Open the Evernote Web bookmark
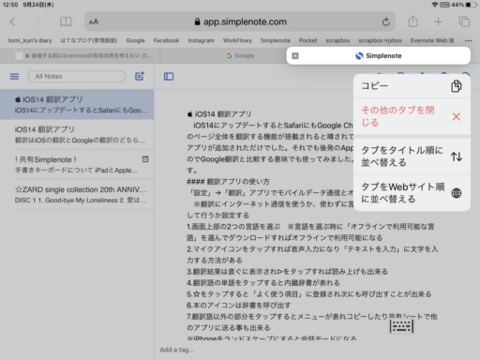Screen dimensions: 480x360 (x=432, y=40)
